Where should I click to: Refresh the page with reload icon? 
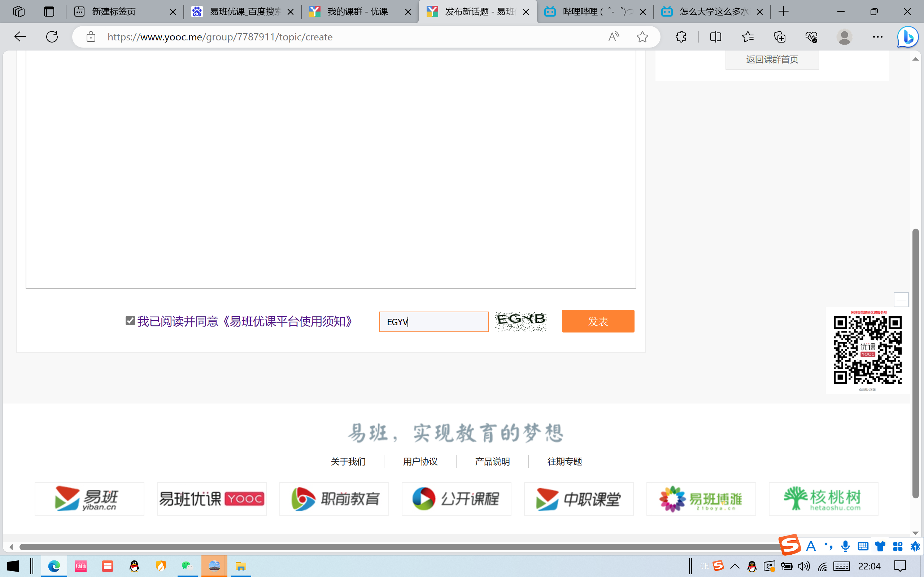pyautogui.click(x=52, y=37)
